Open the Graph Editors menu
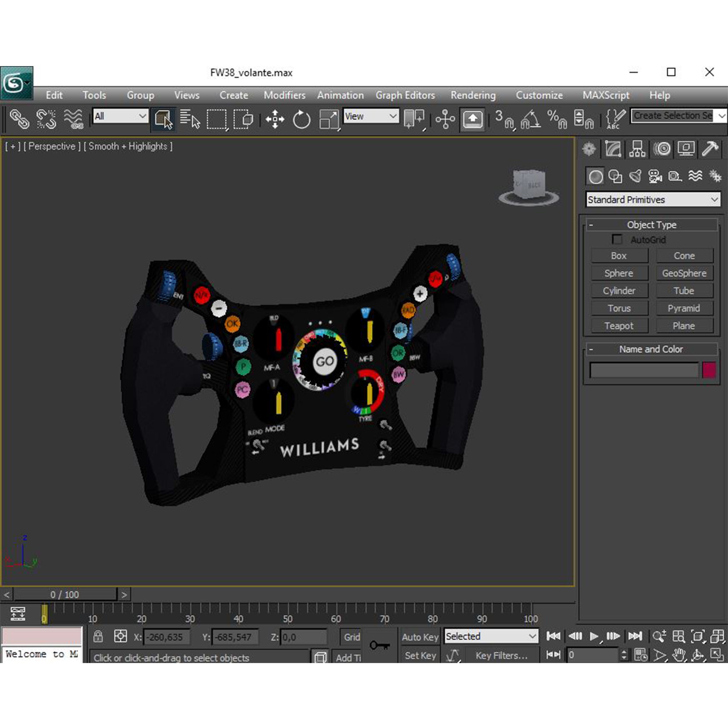 tap(405, 95)
